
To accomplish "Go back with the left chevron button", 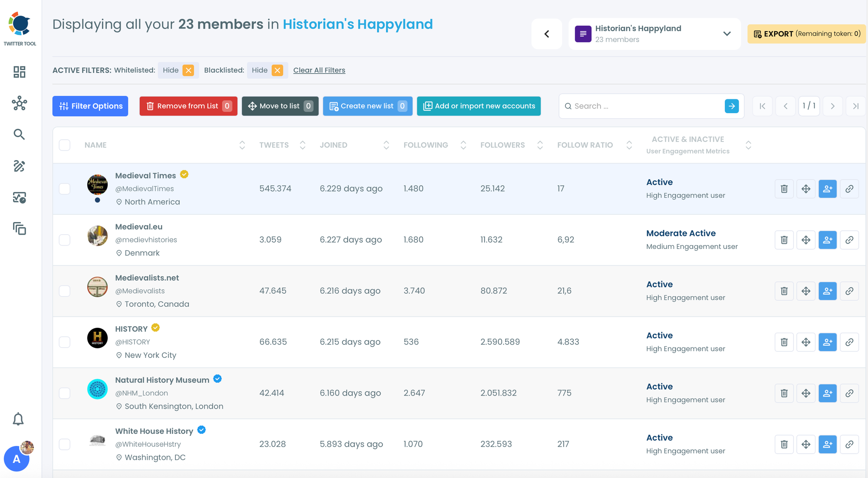I will point(546,34).
